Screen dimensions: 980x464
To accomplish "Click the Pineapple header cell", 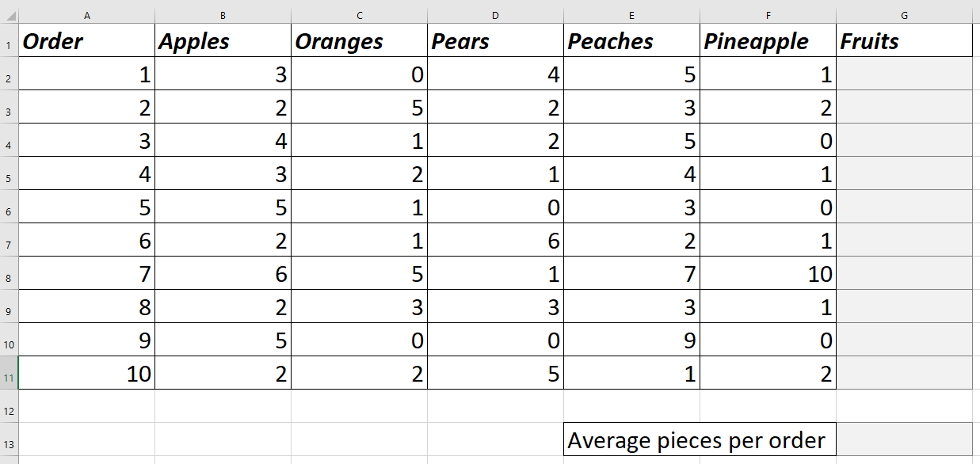I will [768, 41].
